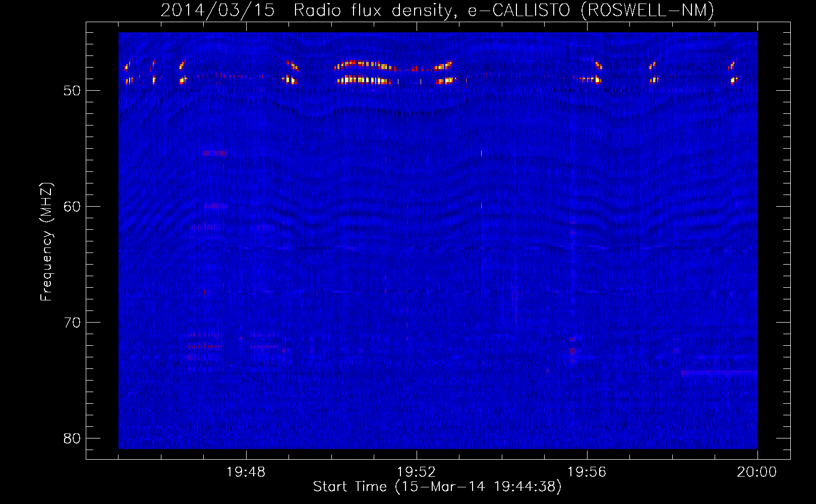The width and height of the screenshot is (816, 504).
Task: Click the 20:00 time tick label
Action: [757, 472]
